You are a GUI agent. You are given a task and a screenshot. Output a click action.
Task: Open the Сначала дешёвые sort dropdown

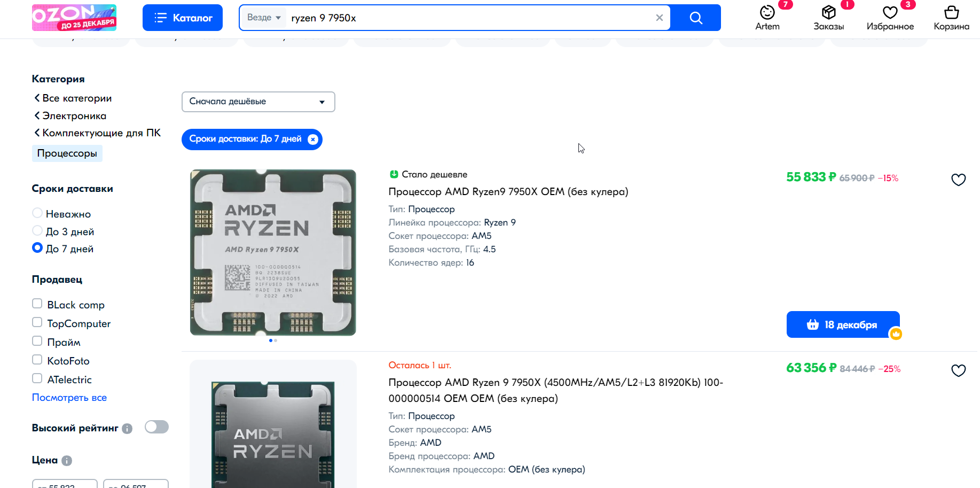[x=258, y=102]
